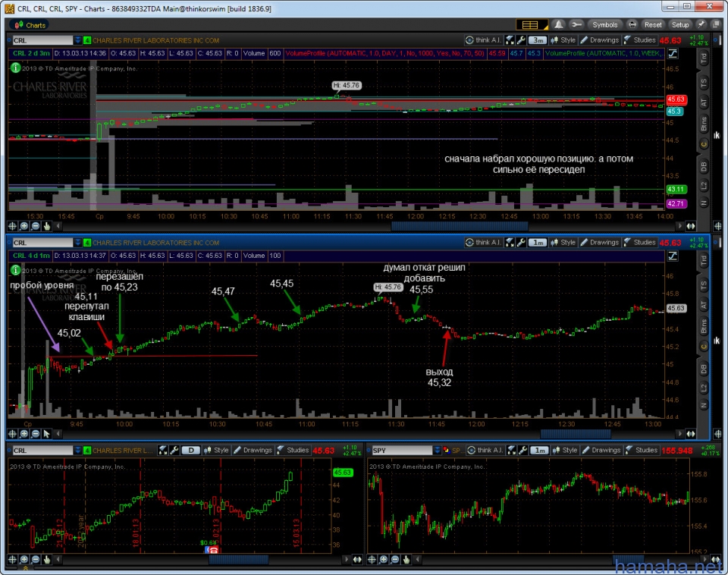728x575 pixels.
Task: Open chart settings wrench on the SPY chart
Action: 522,450
